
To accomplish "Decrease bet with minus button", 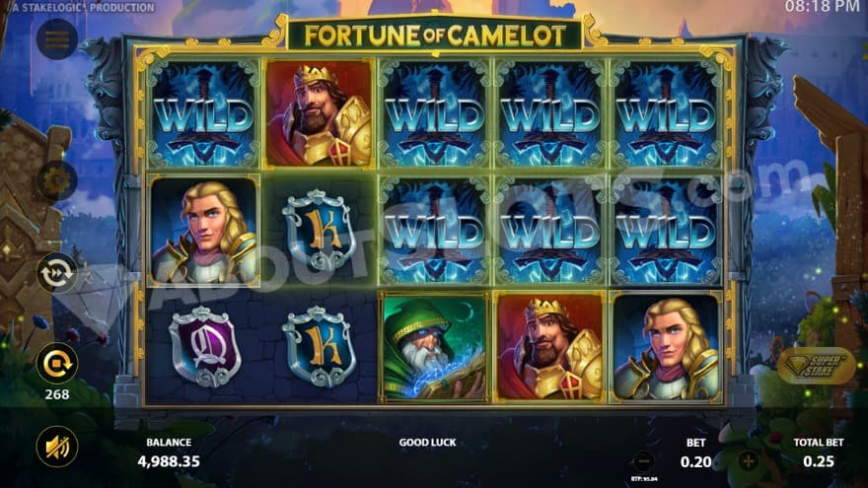I will tap(644, 461).
